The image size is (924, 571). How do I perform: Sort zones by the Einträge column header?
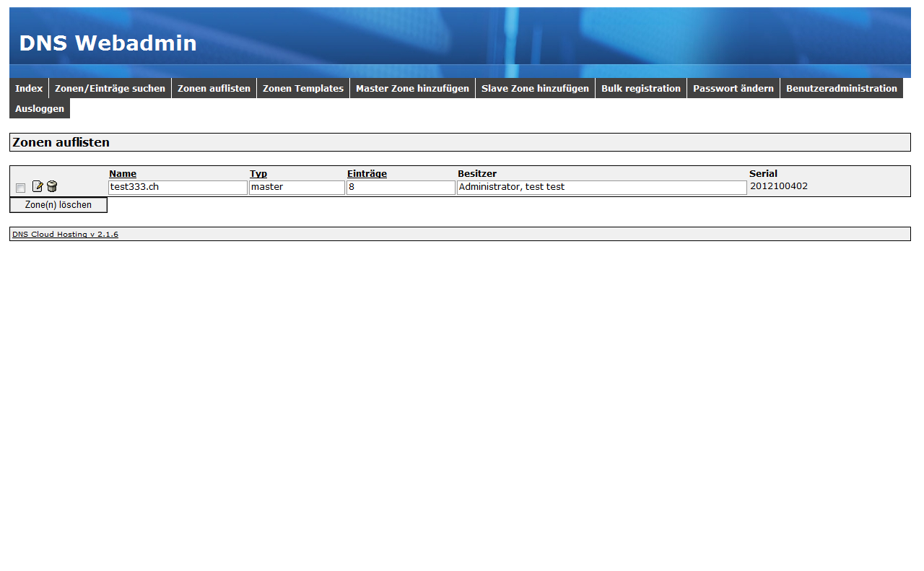(x=367, y=174)
